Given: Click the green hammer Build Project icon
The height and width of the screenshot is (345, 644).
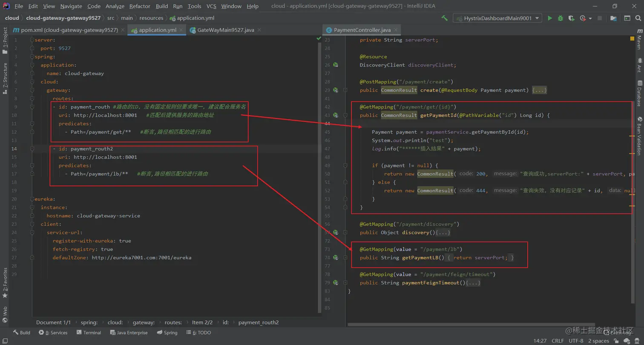Looking at the screenshot, I should point(445,18).
